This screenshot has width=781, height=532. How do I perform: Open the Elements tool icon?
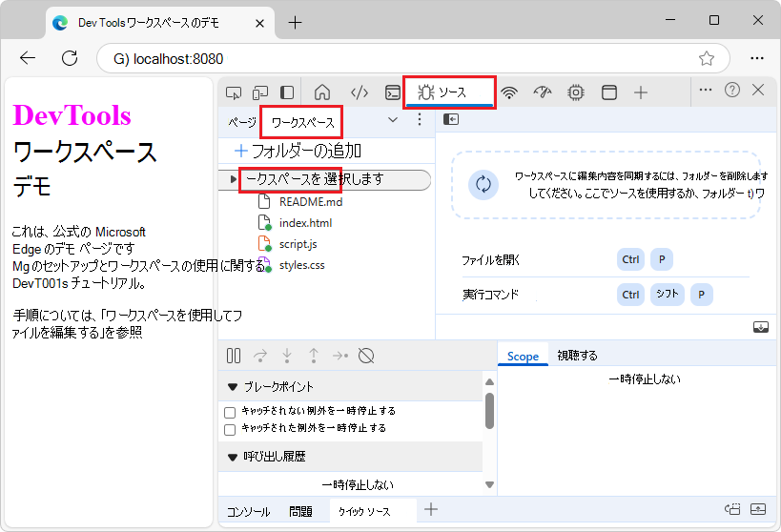(360, 92)
